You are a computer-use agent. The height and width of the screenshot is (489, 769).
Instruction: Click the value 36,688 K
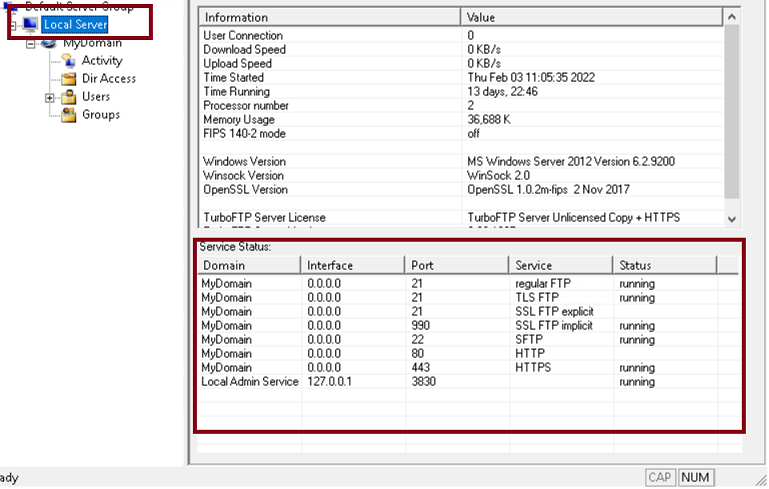[x=488, y=120]
